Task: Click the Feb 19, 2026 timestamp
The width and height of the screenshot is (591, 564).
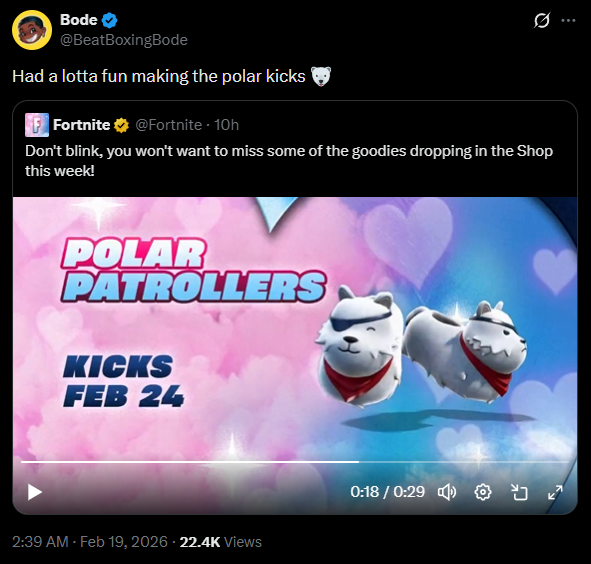Action: tap(124, 542)
